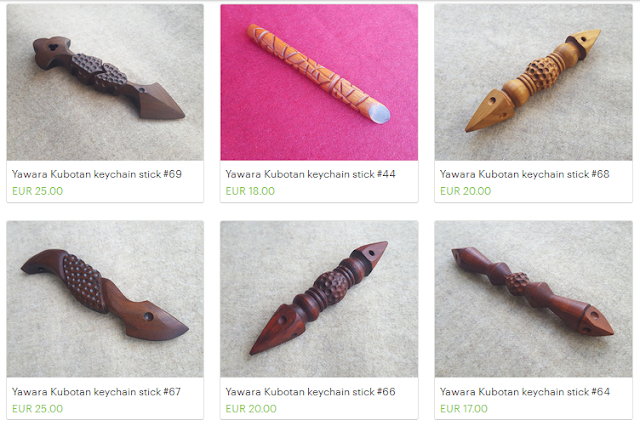The width and height of the screenshot is (640, 426).
Task: Select the EUR 17.00 price label
Action: [x=464, y=408]
